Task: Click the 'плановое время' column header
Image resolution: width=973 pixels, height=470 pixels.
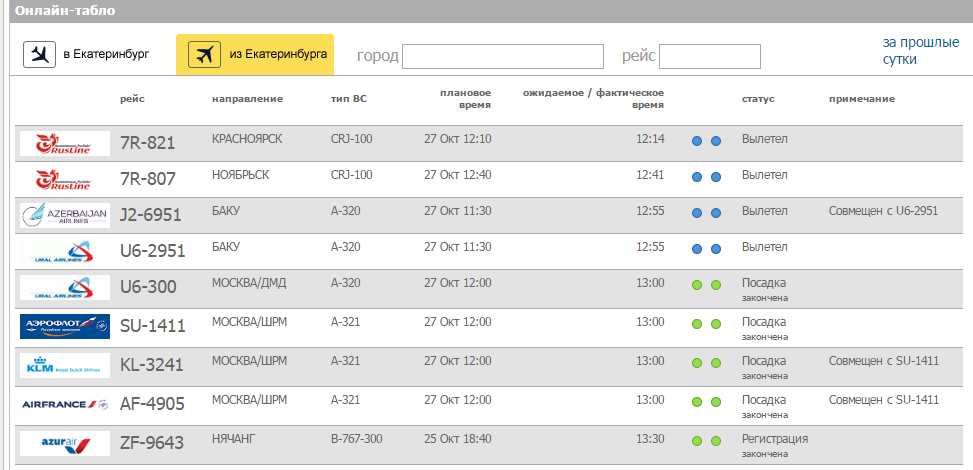Action: pyautogui.click(x=465, y=98)
